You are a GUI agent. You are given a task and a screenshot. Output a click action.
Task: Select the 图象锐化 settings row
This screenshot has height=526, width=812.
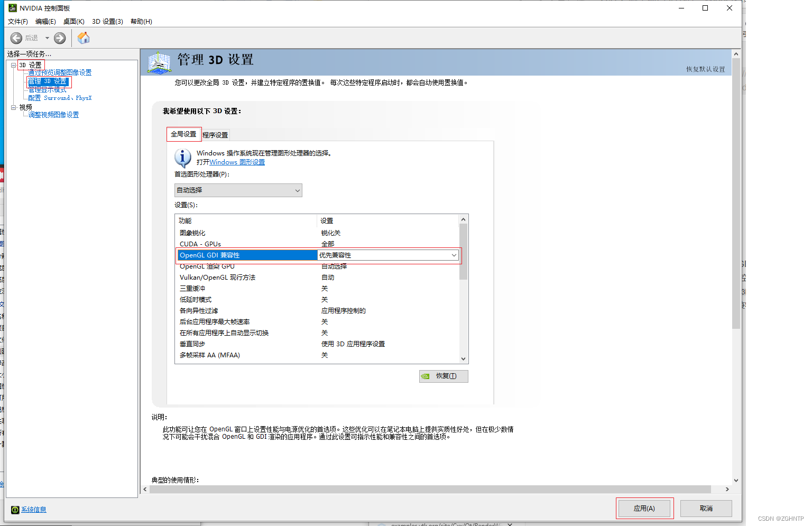pos(317,233)
